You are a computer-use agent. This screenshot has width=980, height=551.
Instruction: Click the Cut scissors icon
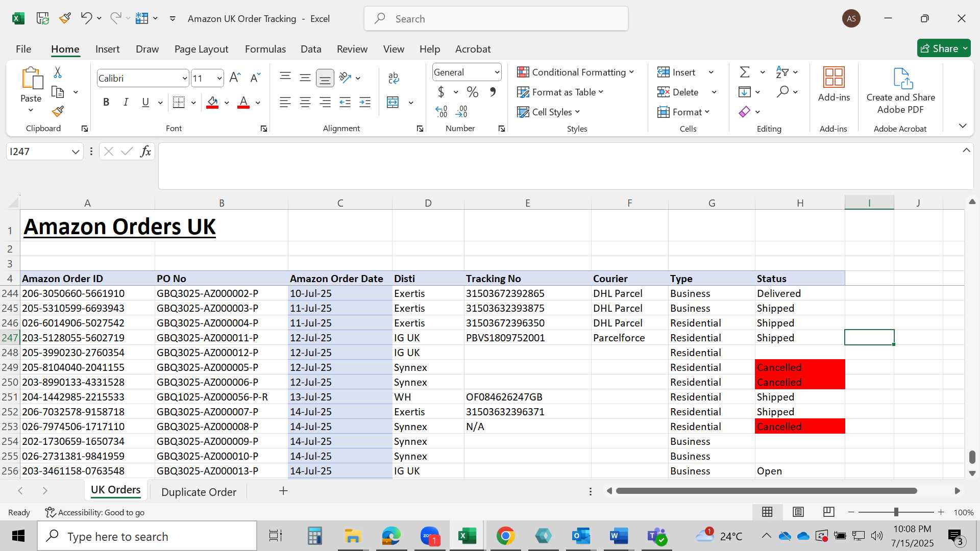pos(58,72)
